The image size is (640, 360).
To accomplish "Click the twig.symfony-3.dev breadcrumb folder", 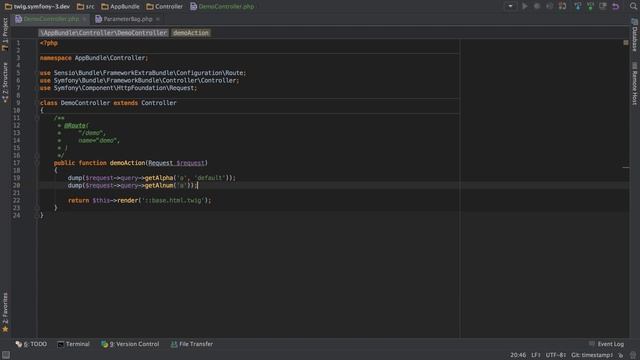I will point(37,7).
